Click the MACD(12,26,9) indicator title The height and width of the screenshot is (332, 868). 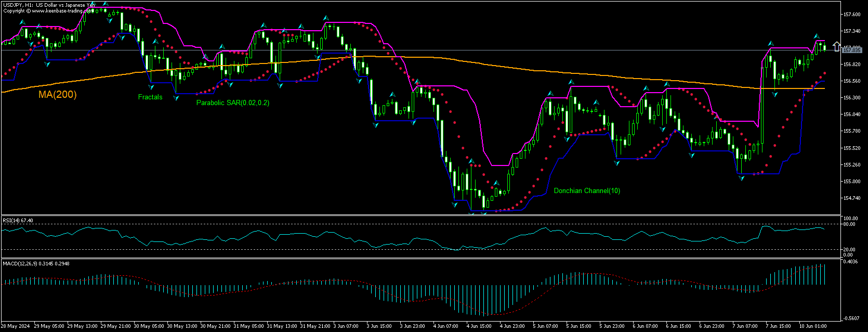coord(36,264)
